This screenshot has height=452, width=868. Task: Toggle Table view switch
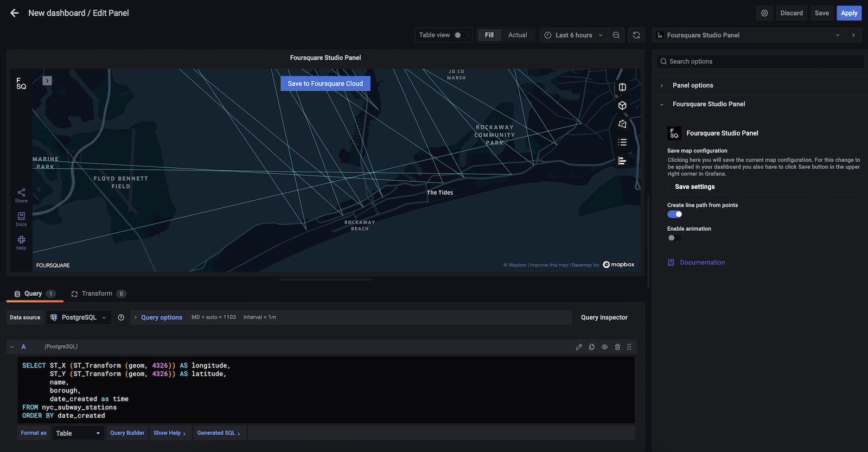coord(461,35)
